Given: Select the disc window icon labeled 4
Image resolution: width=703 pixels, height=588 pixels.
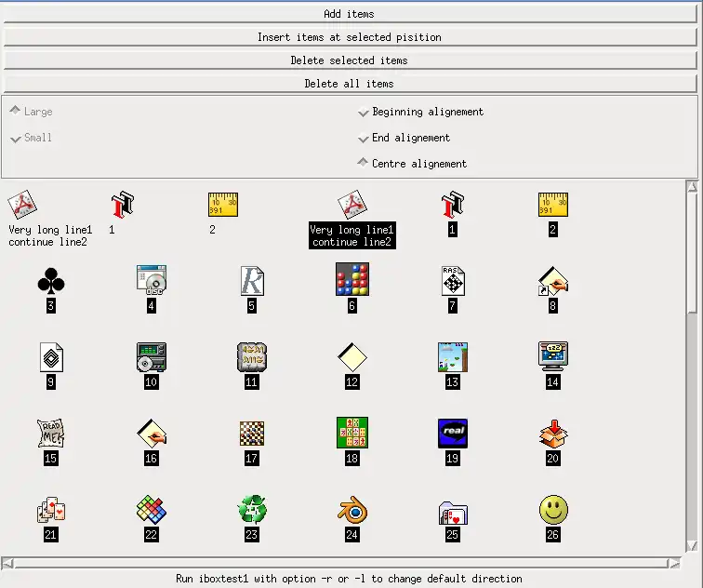Looking at the screenshot, I should pyautogui.click(x=151, y=280).
